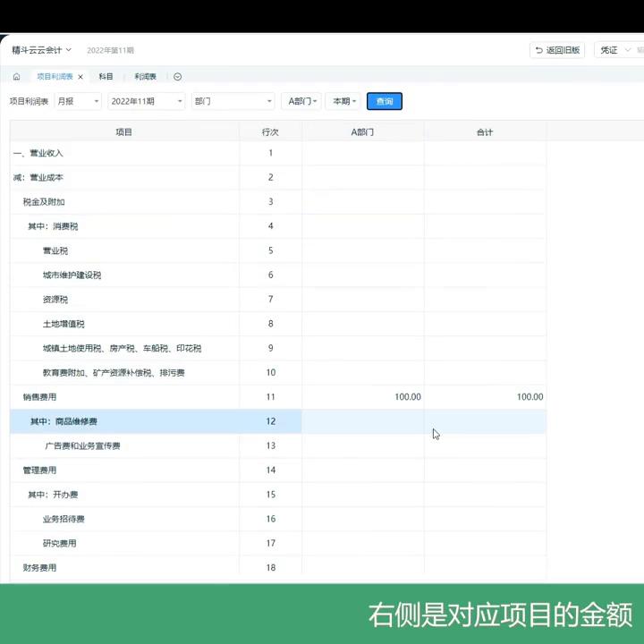Select the 土地增值税 row
Viewport: 644px width, 644px height.
[x=278, y=324]
